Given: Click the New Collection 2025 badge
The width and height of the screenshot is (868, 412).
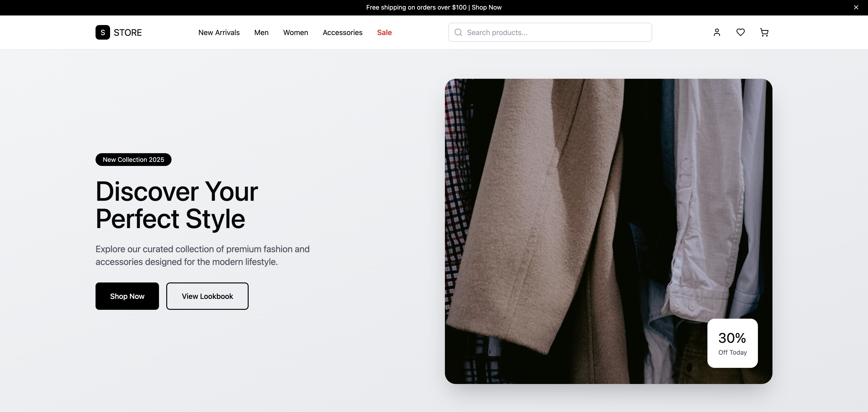Looking at the screenshot, I should pos(134,160).
